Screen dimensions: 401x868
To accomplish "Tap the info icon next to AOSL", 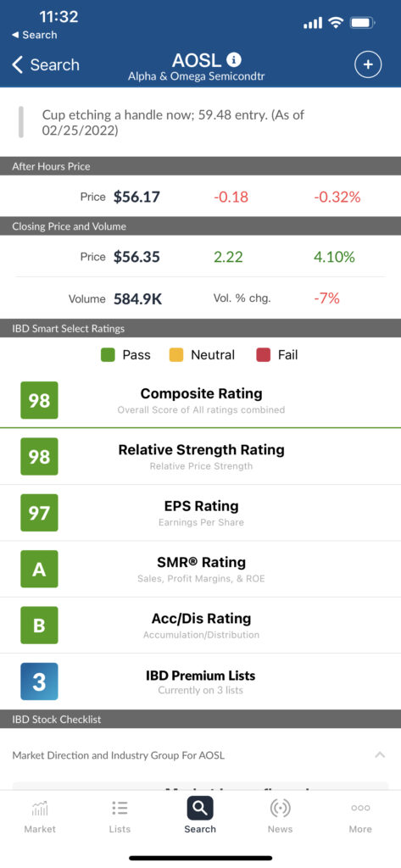I will (x=235, y=59).
